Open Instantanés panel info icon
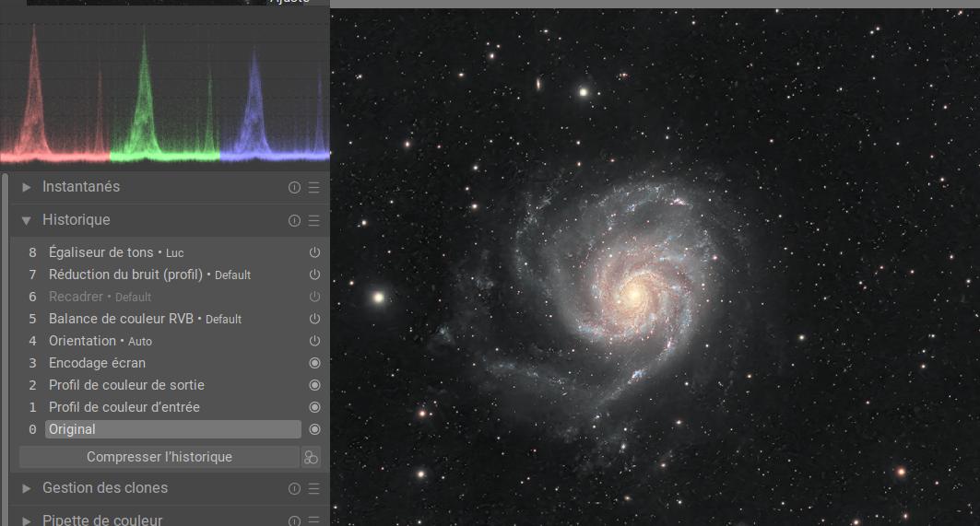This screenshot has width=980, height=526. (294, 187)
